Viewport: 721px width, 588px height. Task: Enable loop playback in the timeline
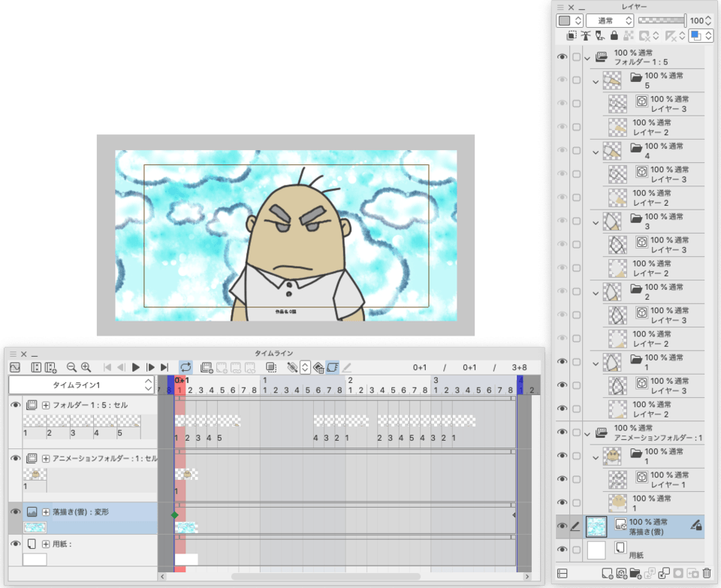[186, 366]
